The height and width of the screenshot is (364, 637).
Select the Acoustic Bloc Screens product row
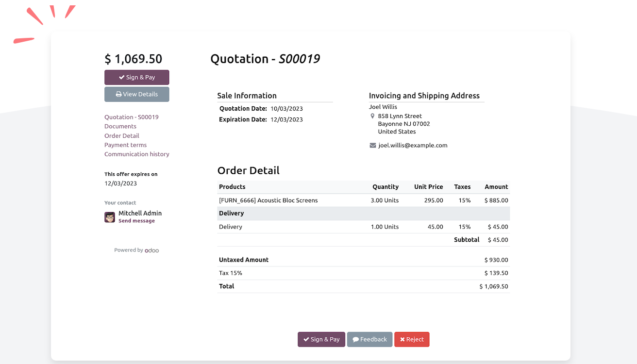268,200
